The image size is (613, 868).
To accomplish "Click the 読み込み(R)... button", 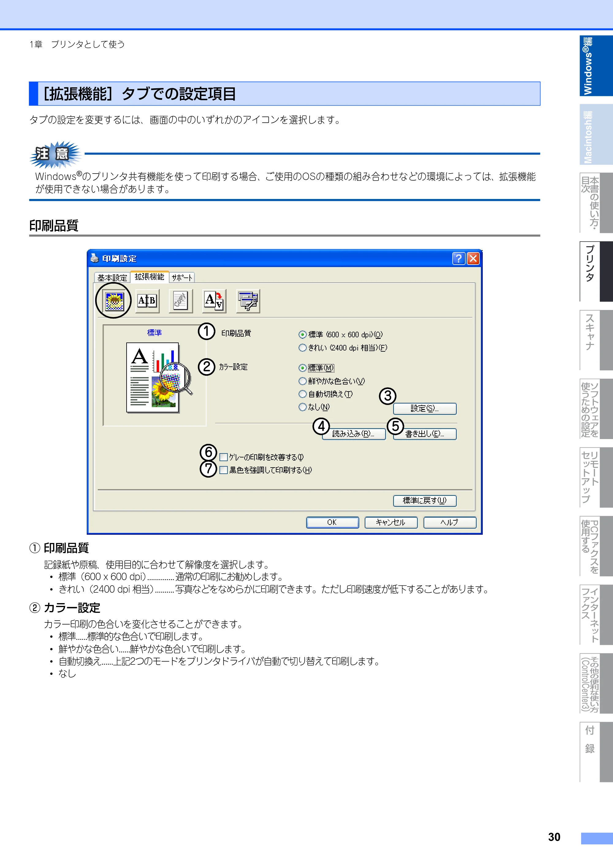I will tap(354, 434).
